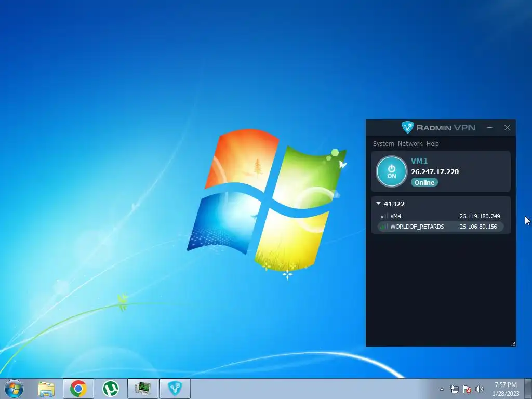532x399 pixels.
Task: Click the Radmin VPN taskbar button
Action: pos(175,389)
